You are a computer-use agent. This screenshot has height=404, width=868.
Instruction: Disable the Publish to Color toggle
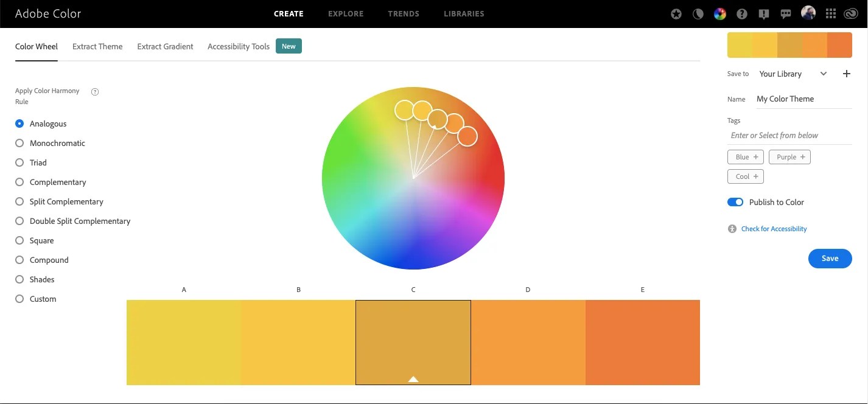[x=735, y=201]
